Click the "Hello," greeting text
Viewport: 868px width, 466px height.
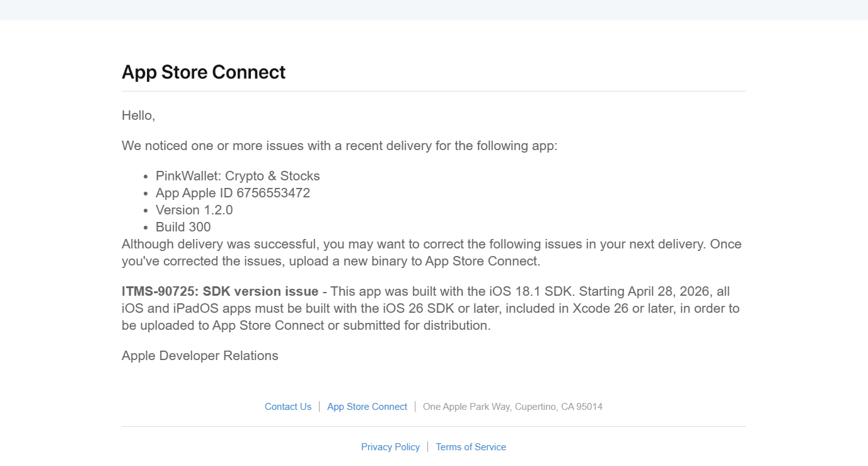138,115
